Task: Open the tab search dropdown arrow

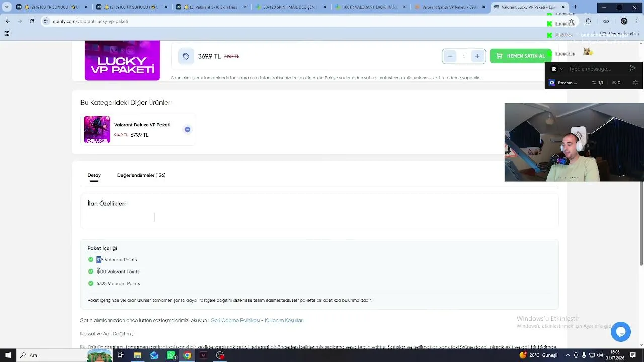Action: pyautogui.click(x=7, y=7)
